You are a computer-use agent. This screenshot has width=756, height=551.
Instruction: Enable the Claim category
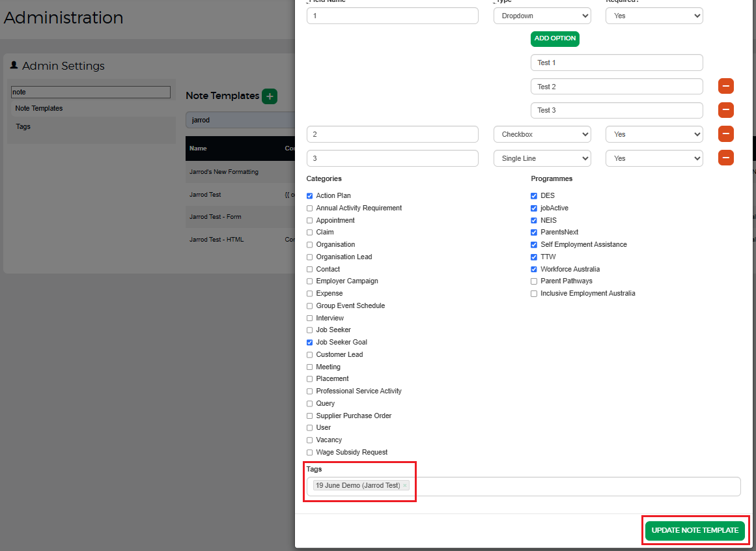[309, 233]
